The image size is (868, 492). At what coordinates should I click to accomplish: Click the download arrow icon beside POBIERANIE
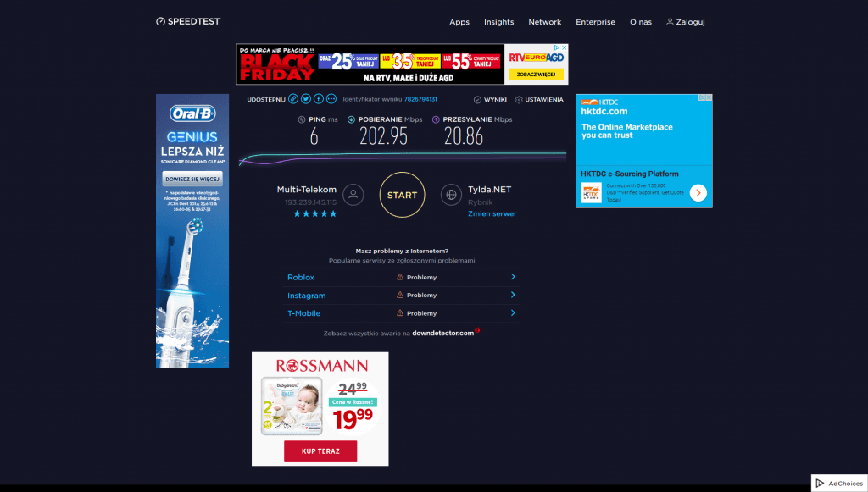pos(351,119)
